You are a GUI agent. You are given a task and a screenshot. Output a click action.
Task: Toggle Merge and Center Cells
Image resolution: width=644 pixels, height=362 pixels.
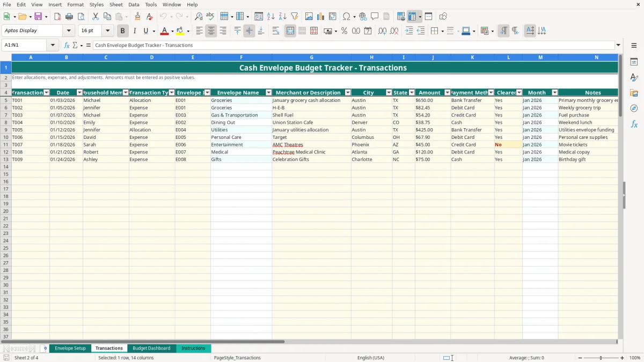[290, 31]
